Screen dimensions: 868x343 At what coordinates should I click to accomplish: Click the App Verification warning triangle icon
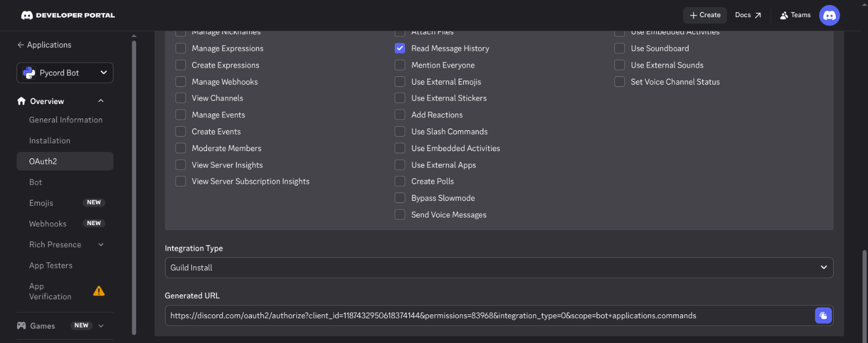point(99,291)
